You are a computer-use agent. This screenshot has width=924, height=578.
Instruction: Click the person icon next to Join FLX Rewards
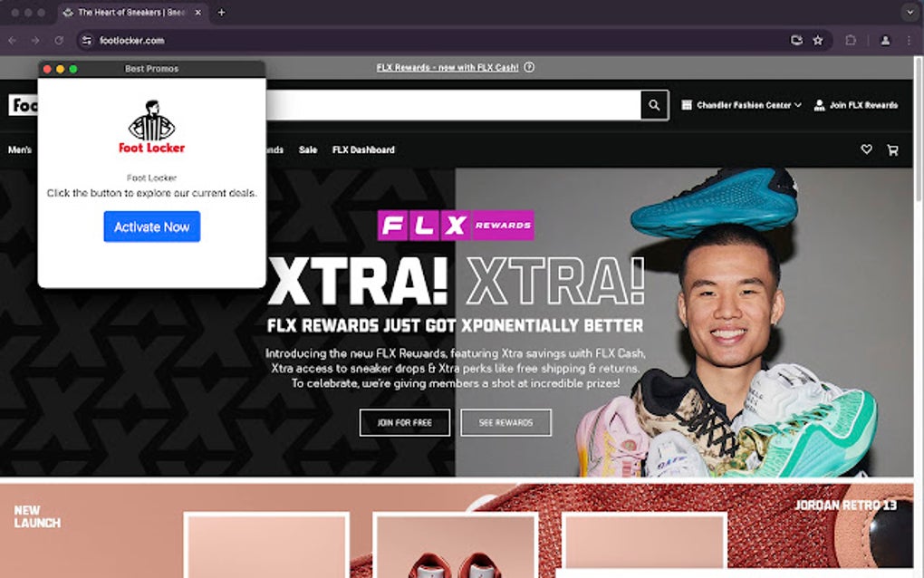click(818, 104)
